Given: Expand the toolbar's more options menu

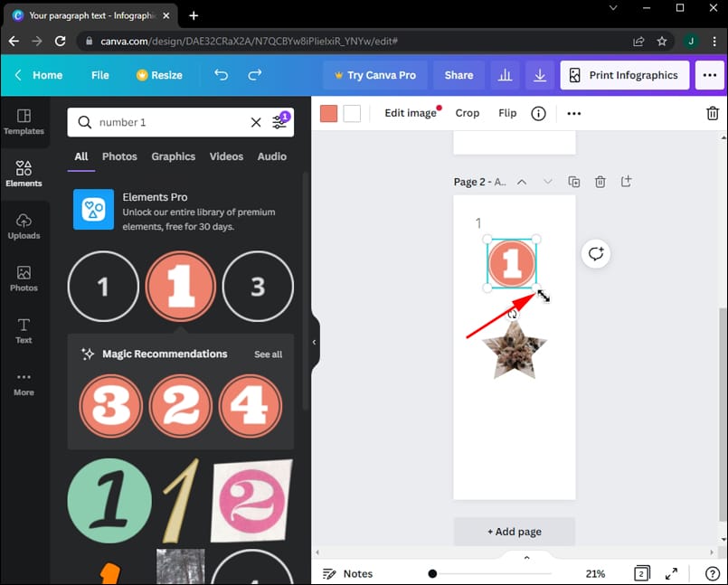Looking at the screenshot, I should coord(573,112).
